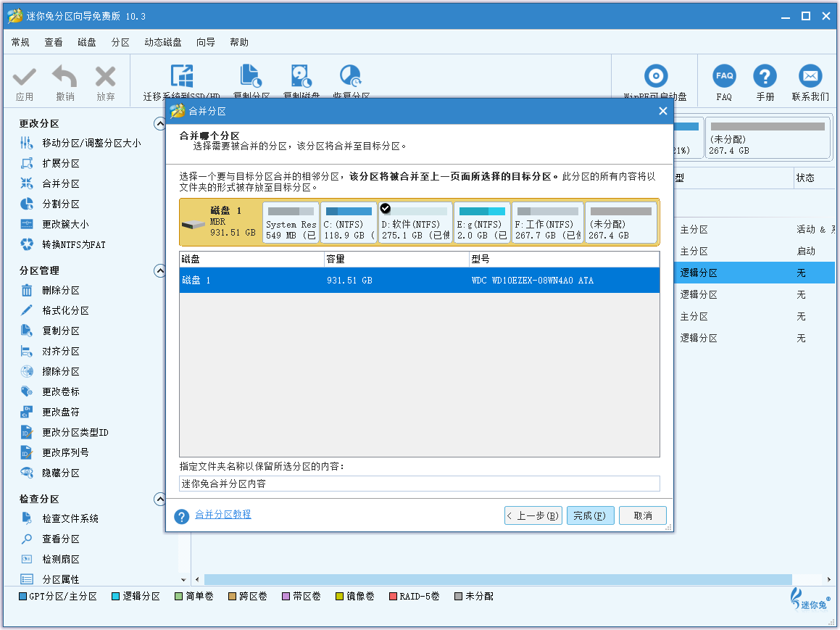Viewport: 840px width, 630px height.
Task: Select Format Partition in sidebar
Action: pyautogui.click(x=54, y=311)
